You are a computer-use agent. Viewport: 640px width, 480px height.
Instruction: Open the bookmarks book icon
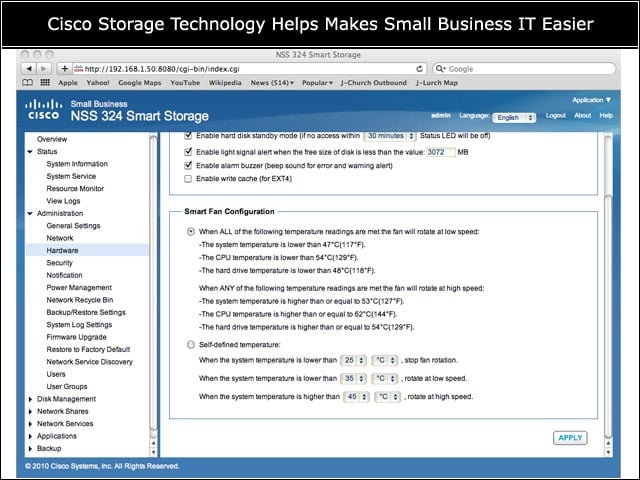click(x=27, y=82)
